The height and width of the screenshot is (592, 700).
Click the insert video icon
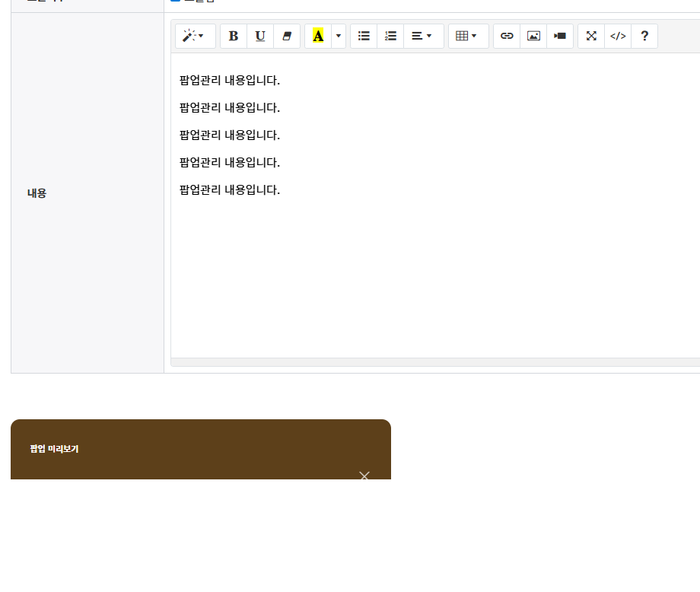[560, 36]
